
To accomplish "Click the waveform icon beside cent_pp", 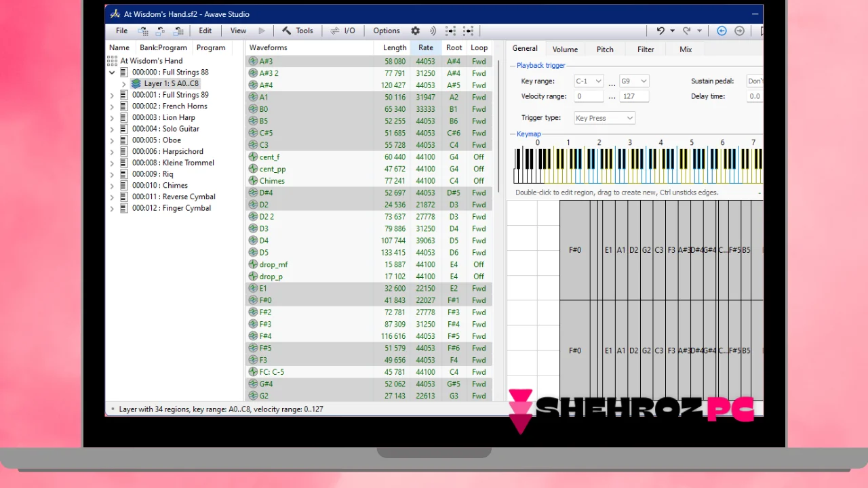I will 253,169.
